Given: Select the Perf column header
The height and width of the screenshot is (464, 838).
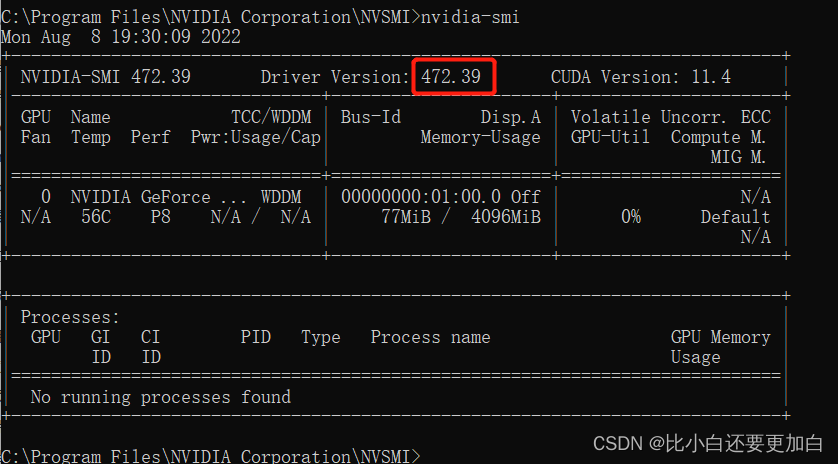Looking at the screenshot, I should [150, 137].
